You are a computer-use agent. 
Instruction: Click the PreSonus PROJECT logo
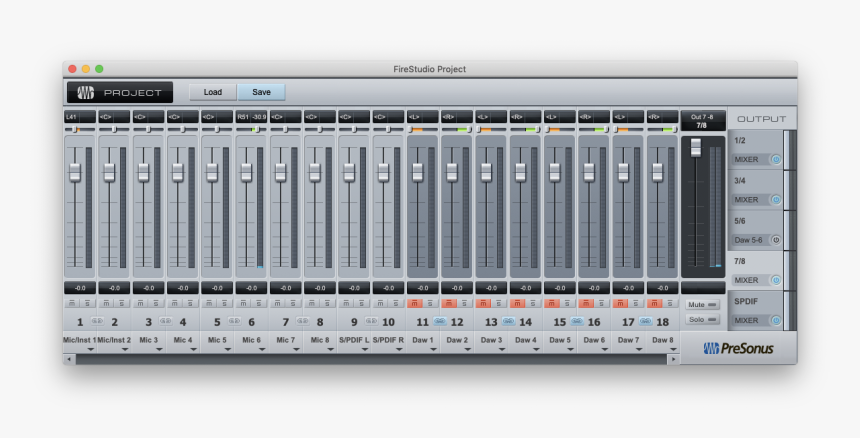tap(120, 93)
